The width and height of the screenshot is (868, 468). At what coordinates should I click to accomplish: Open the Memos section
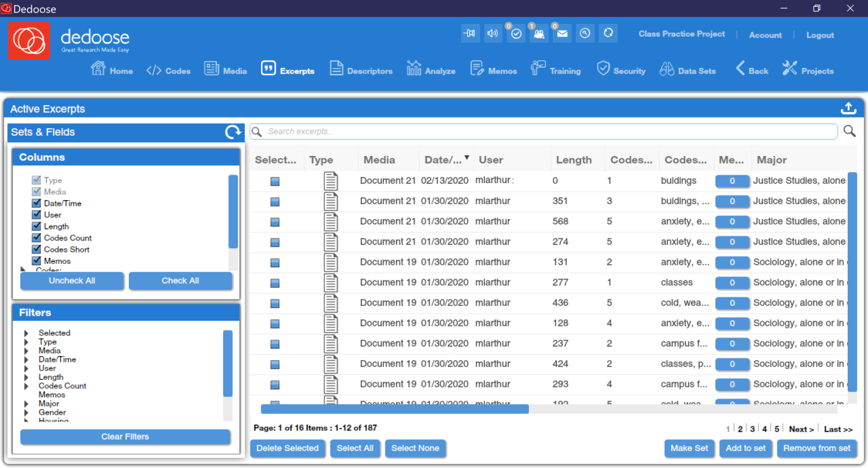click(493, 70)
